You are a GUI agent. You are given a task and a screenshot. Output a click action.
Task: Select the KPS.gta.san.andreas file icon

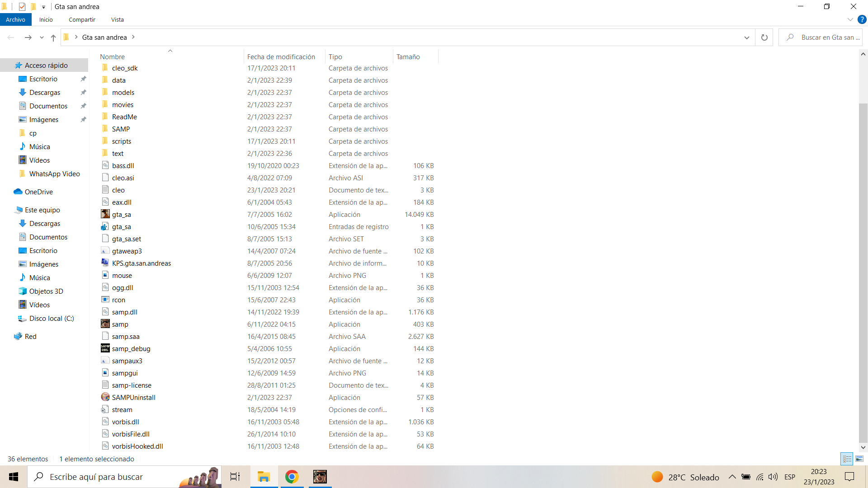105,263
